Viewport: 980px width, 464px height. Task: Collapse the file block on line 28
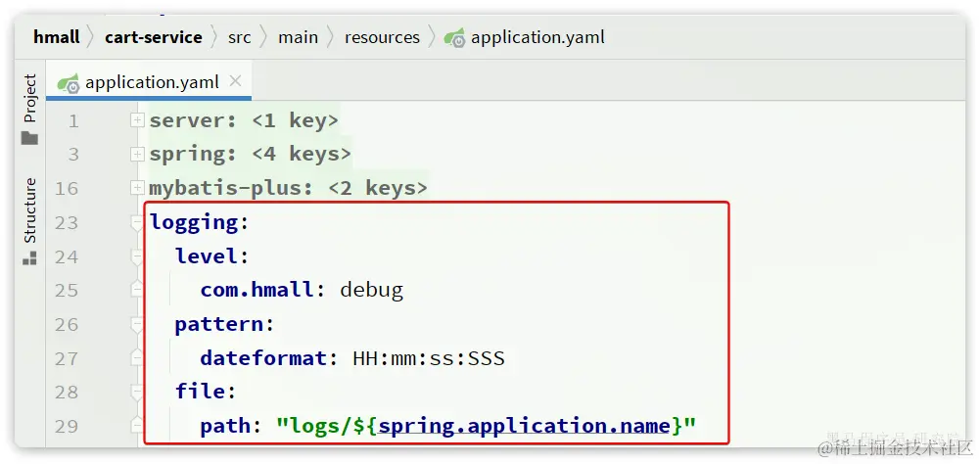[137, 393]
